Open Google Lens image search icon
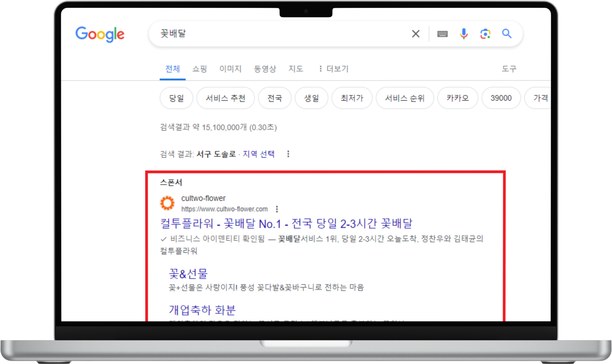 coord(485,34)
